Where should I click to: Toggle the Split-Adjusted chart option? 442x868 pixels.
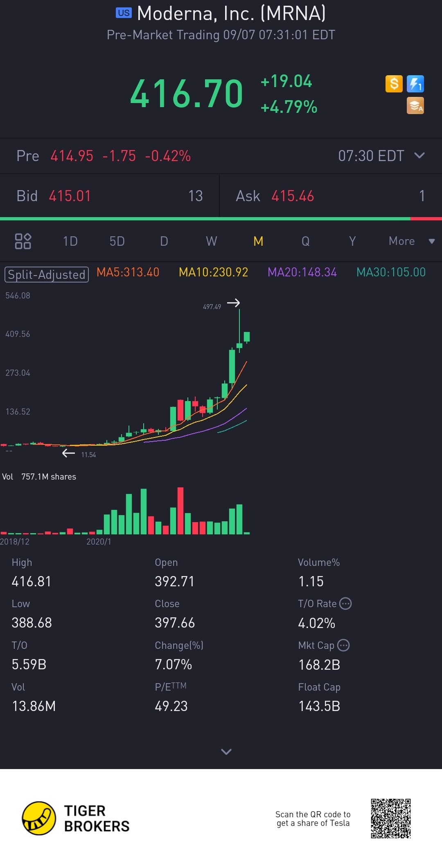[47, 274]
